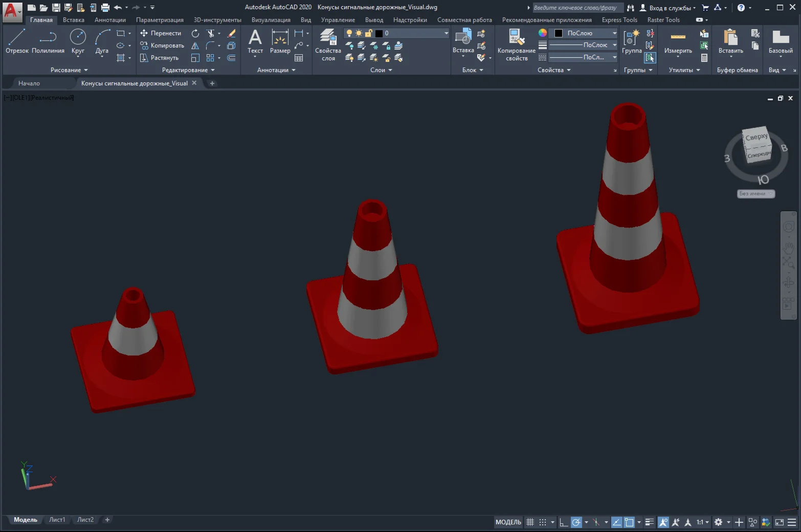Click the Измерить measure tool
Viewport: 801px width, 532px height.
point(678,41)
